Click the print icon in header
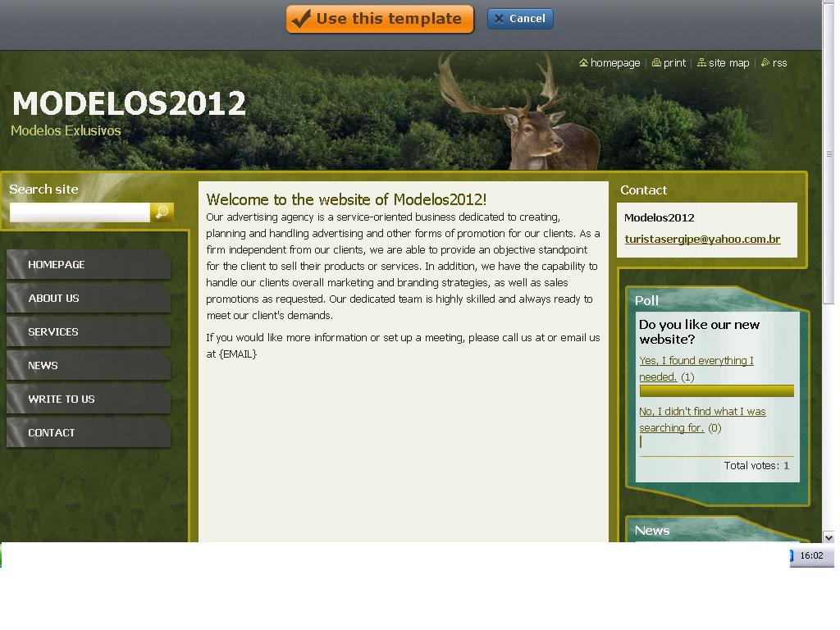The width and height of the screenshot is (840, 630). (x=656, y=63)
